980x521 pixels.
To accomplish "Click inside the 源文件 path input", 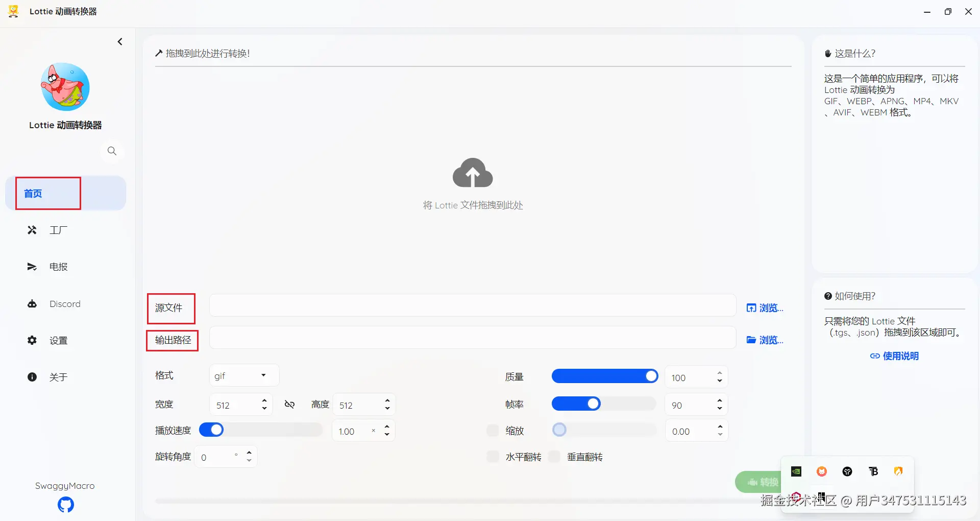I will coord(473,305).
